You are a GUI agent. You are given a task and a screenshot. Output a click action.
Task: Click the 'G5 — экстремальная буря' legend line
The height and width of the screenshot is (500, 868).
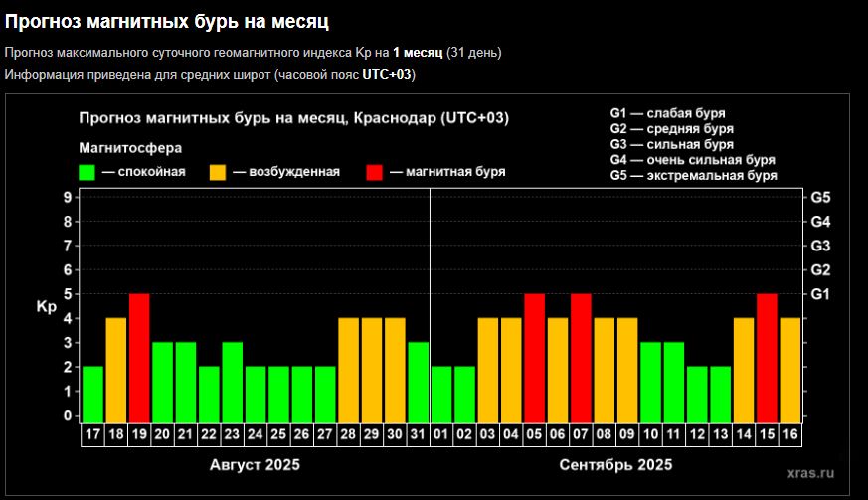point(694,176)
